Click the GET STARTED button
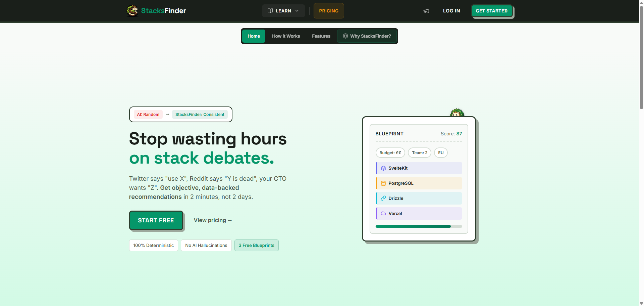This screenshot has height=306, width=644. (492, 11)
